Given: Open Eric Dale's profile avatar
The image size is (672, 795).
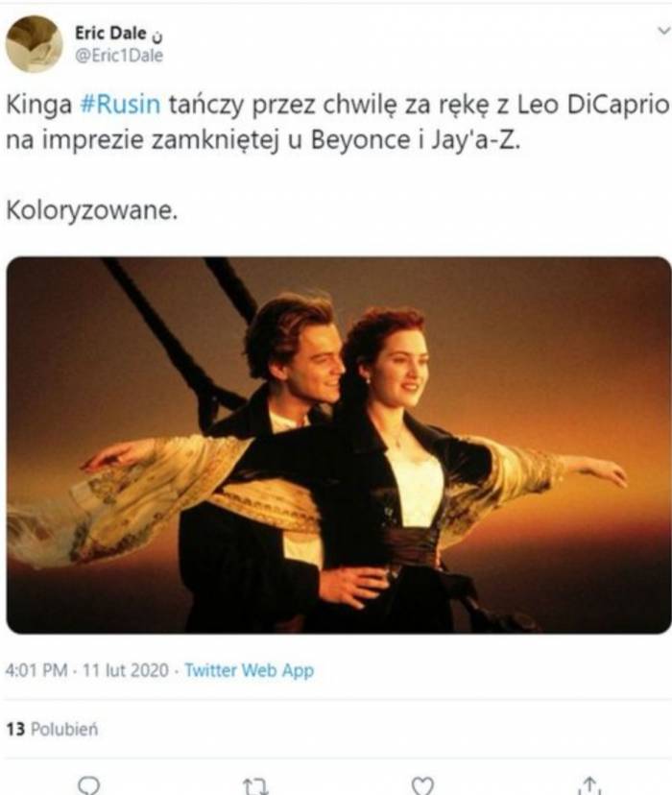Looking at the screenshot, I should (x=34, y=43).
